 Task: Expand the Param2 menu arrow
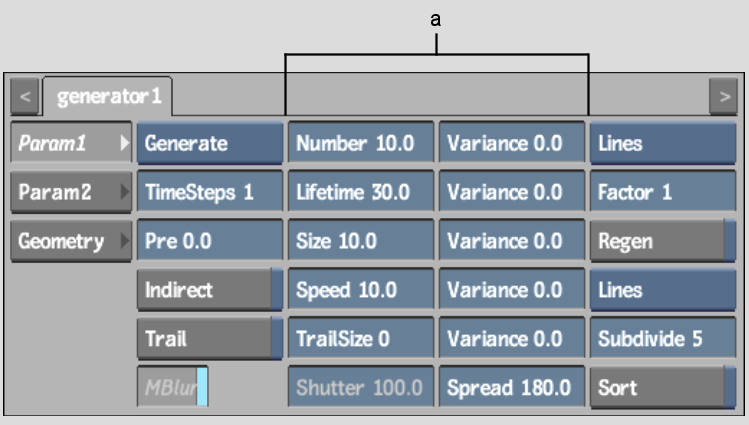(125, 192)
